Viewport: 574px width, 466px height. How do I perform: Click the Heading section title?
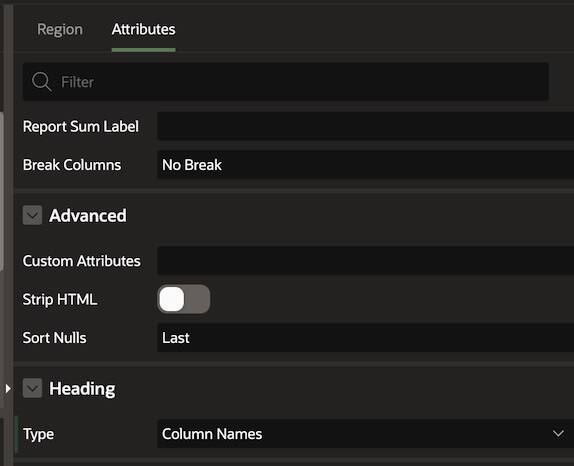pos(82,388)
